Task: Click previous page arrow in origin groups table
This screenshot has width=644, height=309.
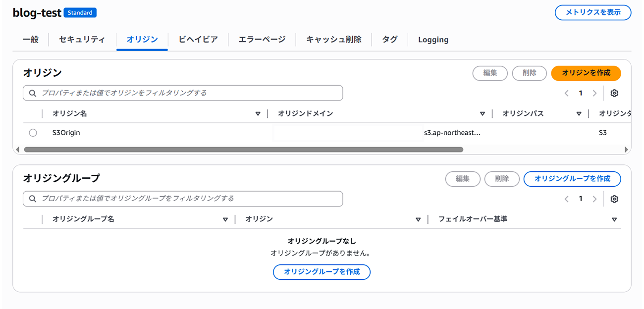Action: tap(567, 199)
